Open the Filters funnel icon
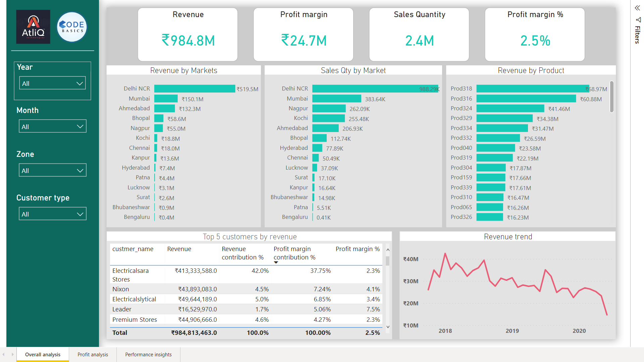 click(x=637, y=20)
